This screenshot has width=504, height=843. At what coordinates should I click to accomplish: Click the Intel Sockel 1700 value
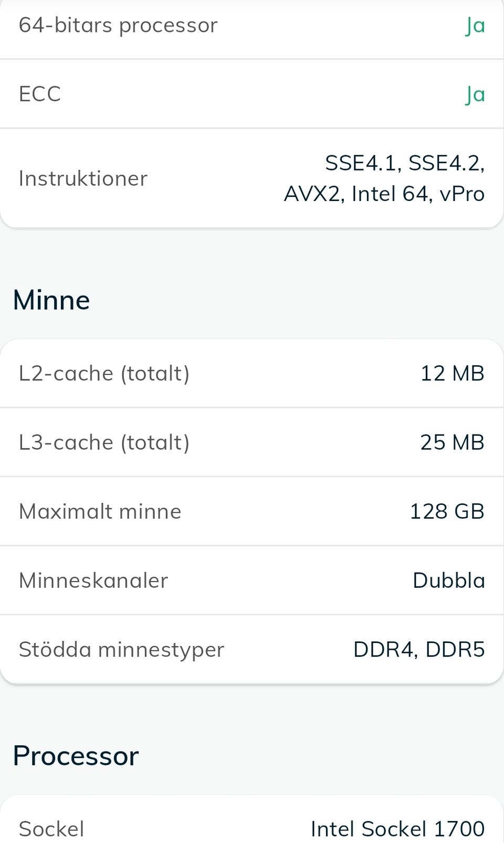pyautogui.click(x=398, y=829)
